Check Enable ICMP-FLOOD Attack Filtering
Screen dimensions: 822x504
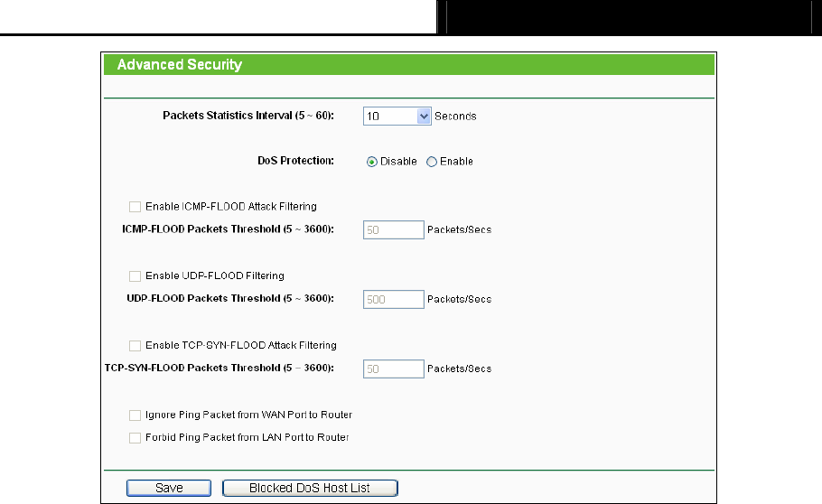[x=135, y=207]
